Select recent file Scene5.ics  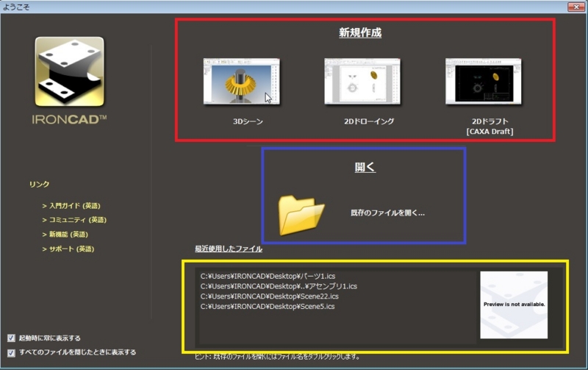[x=268, y=307]
